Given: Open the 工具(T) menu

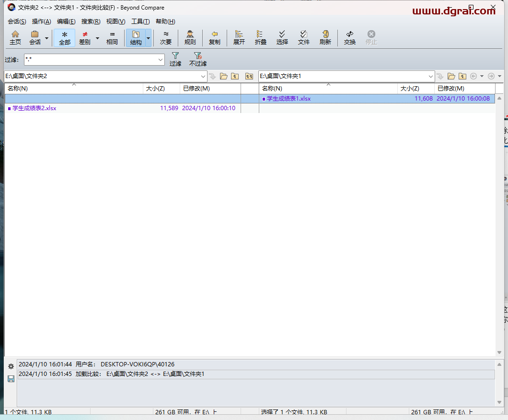Looking at the screenshot, I should pos(140,22).
